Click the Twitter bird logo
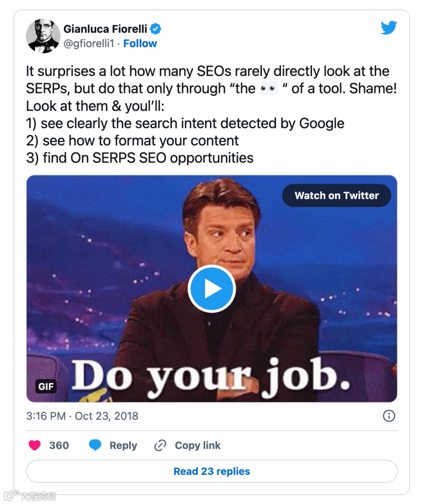428x504 pixels. (388, 28)
